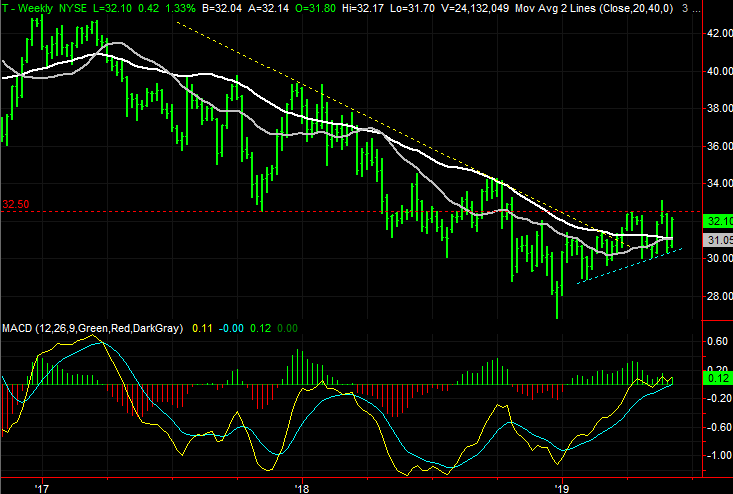Image resolution: width=733 pixels, height=494 pixels.
Task: Click the '18 date label on time axis
Action: pyautogui.click(x=302, y=487)
